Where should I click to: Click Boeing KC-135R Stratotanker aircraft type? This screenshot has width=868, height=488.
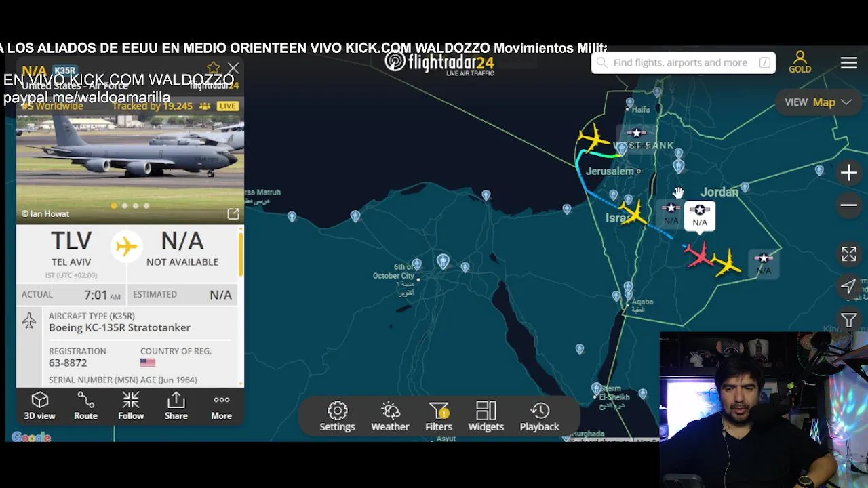(119, 327)
